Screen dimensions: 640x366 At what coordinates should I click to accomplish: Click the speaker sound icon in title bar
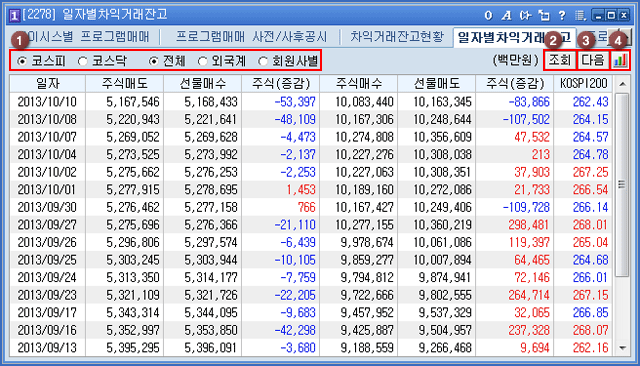pyautogui.click(x=525, y=16)
